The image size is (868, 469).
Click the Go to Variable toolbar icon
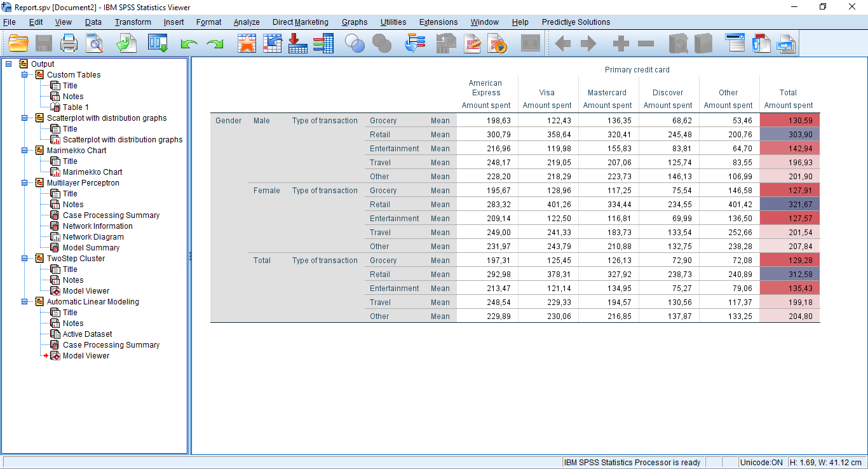click(297, 43)
